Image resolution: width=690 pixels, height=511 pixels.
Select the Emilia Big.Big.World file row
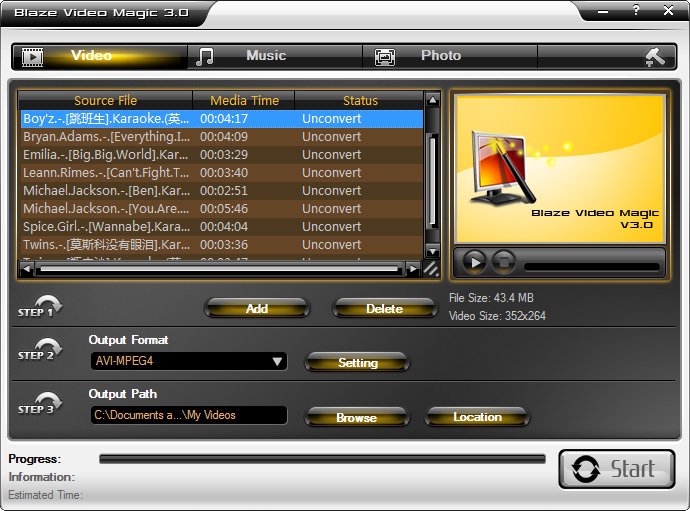[222, 155]
